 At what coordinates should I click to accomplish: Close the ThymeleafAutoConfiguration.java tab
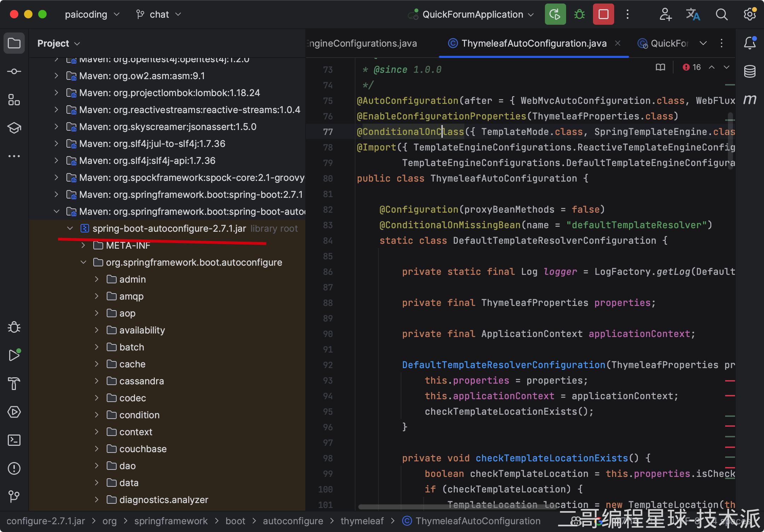coord(618,43)
